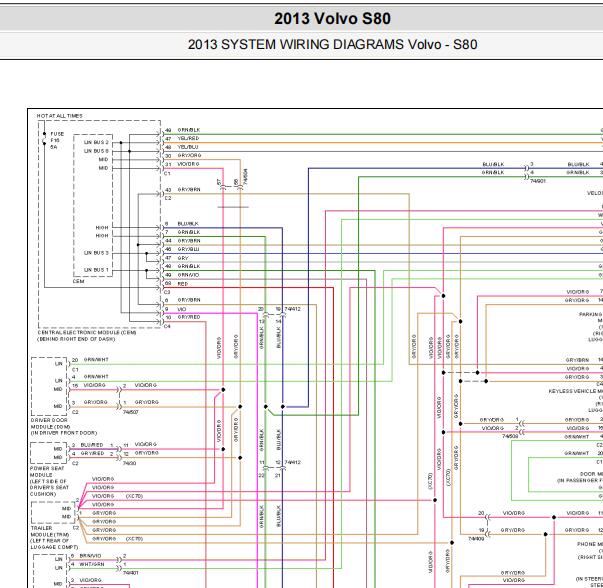Click "(BEHIND RIGHT END OF DASH)" text
The image size is (603, 588).
point(76,339)
